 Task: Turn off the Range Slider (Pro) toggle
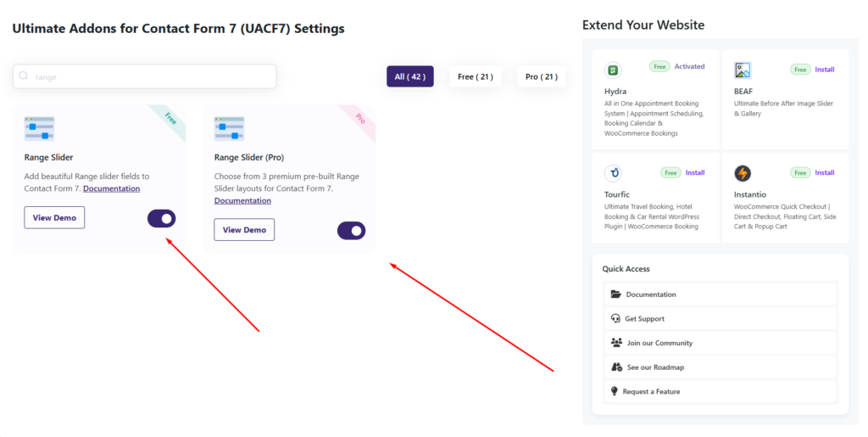pyautogui.click(x=352, y=231)
